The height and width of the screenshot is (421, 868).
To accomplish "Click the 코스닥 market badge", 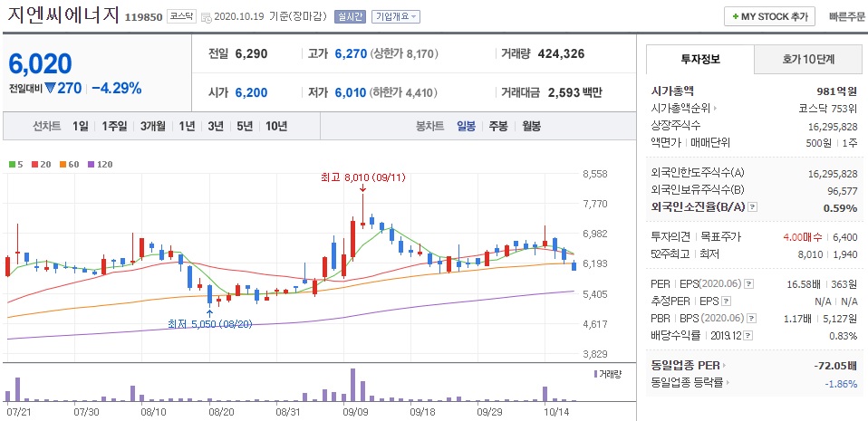I will (x=181, y=16).
